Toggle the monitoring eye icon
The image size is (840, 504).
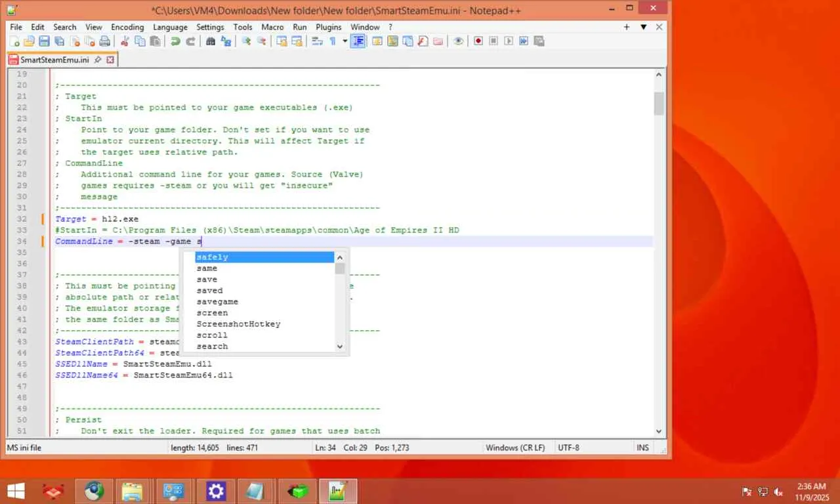(458, 41)
